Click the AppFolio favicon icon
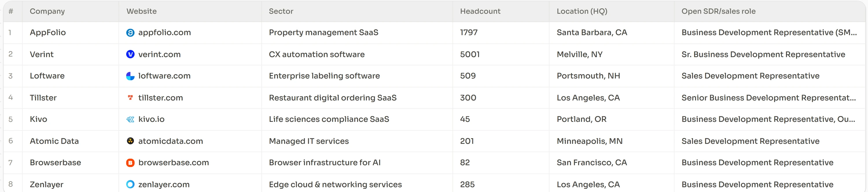Viewport: 868px width, 192px height. [x=130, y=33]
